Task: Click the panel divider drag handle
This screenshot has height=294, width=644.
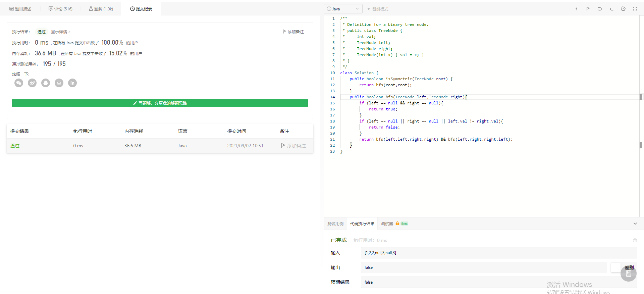Action: tap(322, 133)
